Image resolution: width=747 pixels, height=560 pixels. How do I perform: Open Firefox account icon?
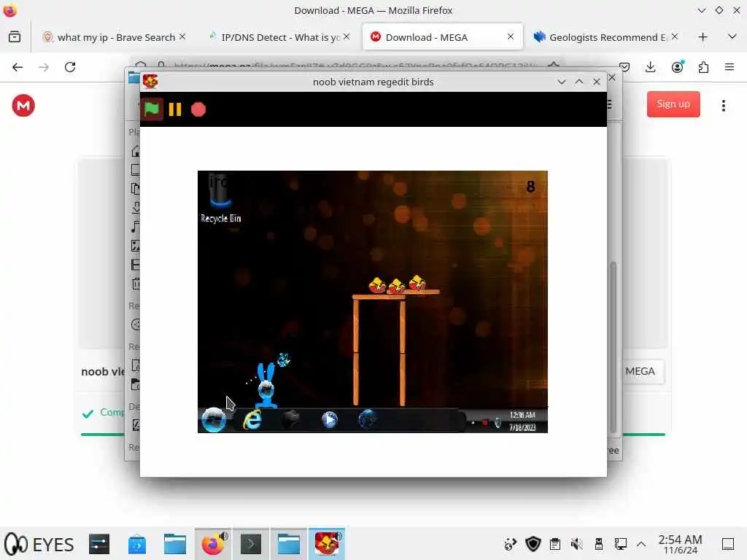pos(677,67)
